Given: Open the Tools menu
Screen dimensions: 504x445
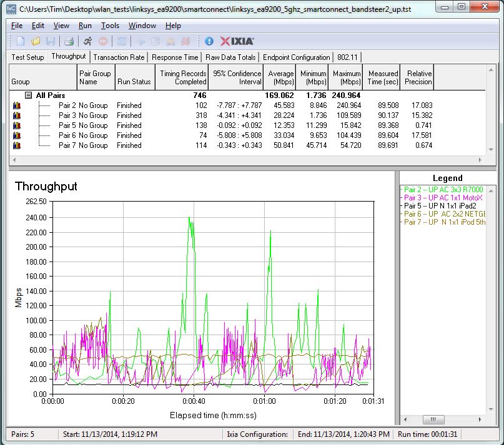Looking at the screenshot, I should pos(110,26).
